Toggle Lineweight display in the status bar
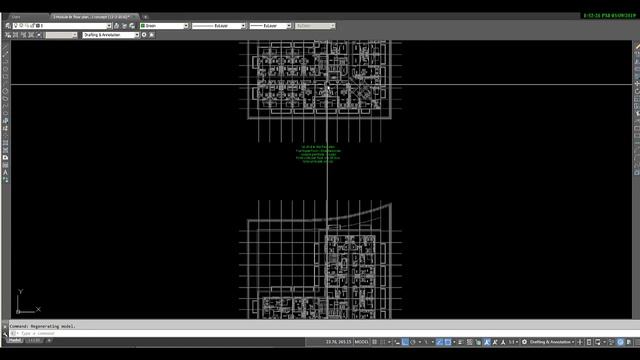Viewport: 640px width, 360px height. tap(460, 342)
